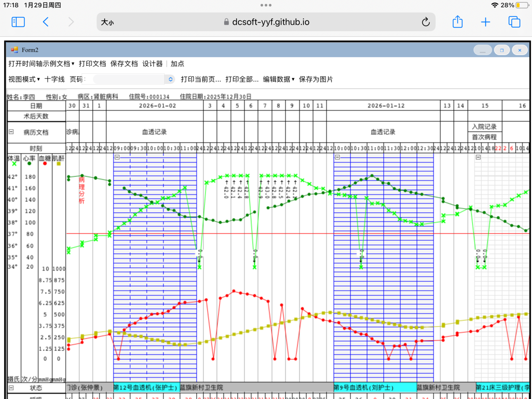Expand the 编辑数据 dropdown menu

(x=279, y=79)
